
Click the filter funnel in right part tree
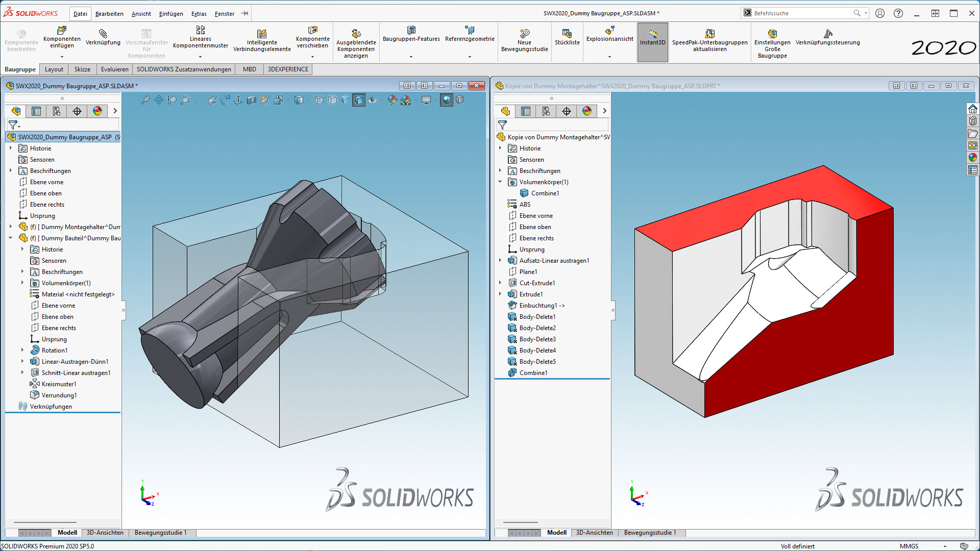pyautogui.click(x=502, y=124)
